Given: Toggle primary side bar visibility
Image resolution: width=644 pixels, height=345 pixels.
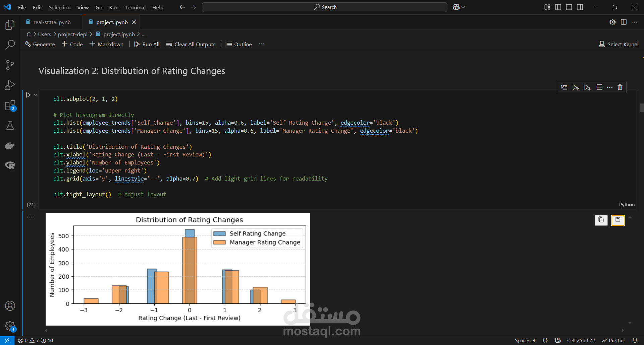Looking at the screenshot, I should click(x=558, y=7).
